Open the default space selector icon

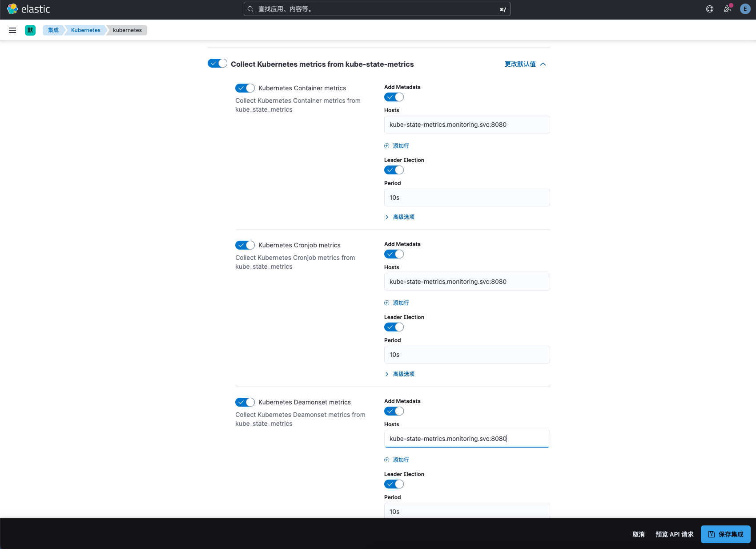click(30, 30)
